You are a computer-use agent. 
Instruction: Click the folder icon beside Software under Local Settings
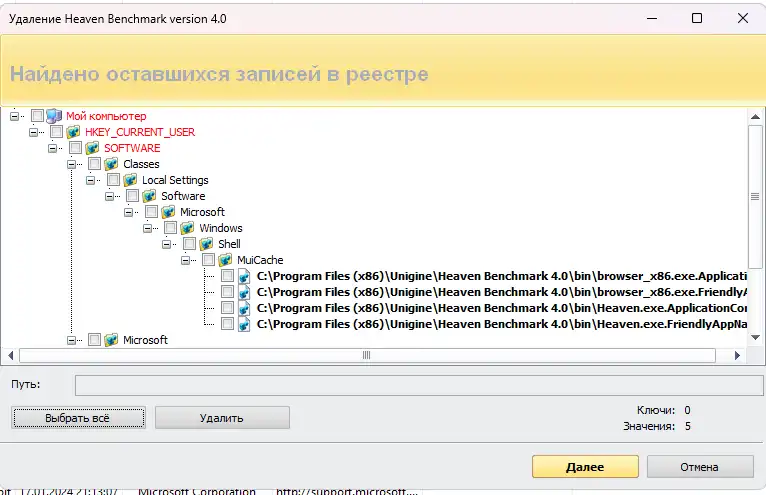[149, 196]
